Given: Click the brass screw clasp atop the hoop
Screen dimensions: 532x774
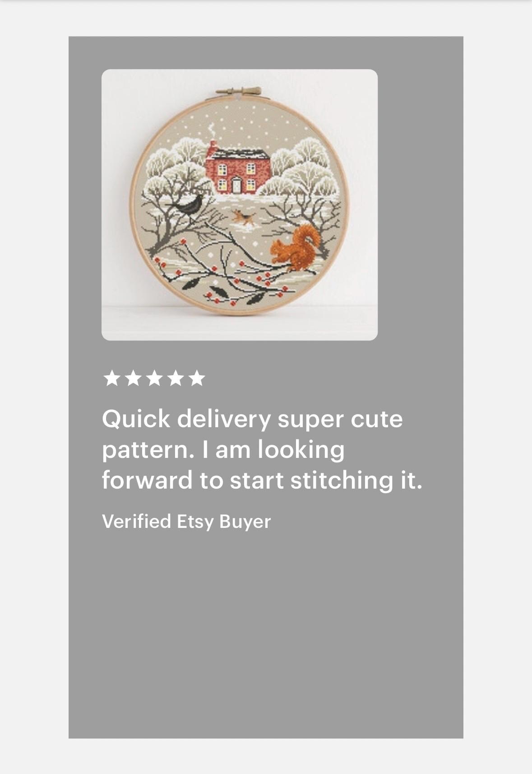Looking at the screenshot, I should coord(238,92).
